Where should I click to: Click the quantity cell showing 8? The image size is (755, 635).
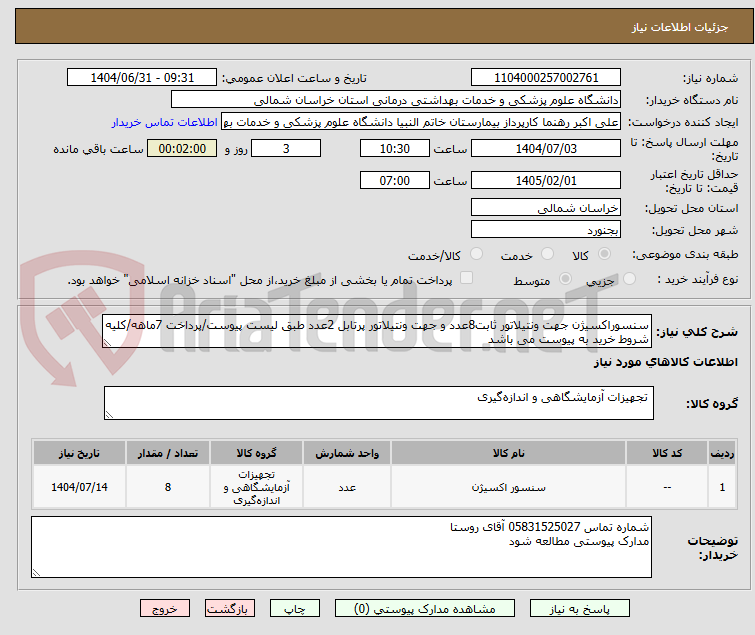(x=168, y=487)
